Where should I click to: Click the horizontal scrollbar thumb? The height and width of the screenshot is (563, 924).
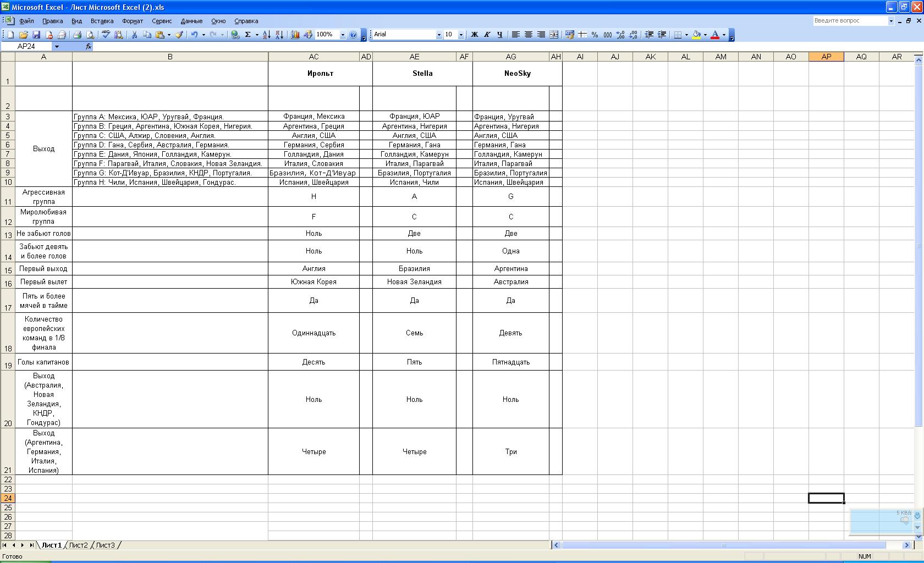[723, 545]
